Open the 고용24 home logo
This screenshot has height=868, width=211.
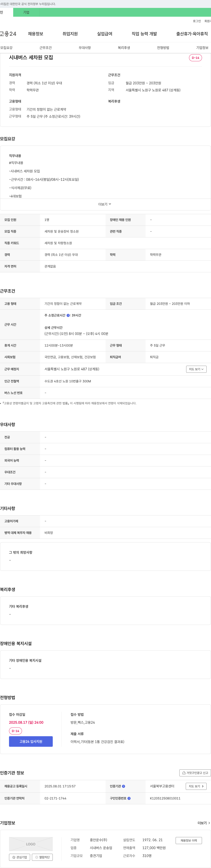pos(8,34)
